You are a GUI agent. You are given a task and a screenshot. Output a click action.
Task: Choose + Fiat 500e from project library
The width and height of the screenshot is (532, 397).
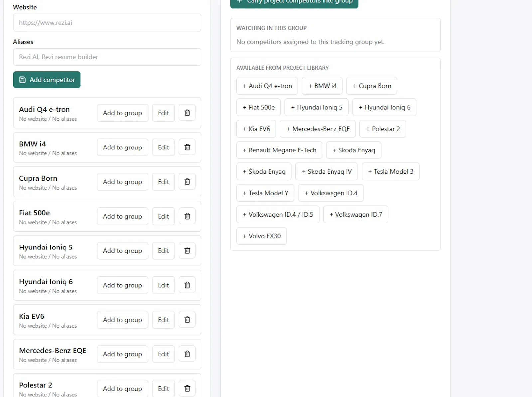258,107
